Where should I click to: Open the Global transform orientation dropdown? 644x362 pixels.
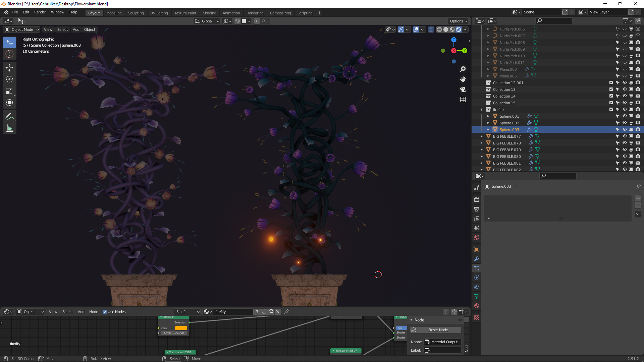[207, 21]
